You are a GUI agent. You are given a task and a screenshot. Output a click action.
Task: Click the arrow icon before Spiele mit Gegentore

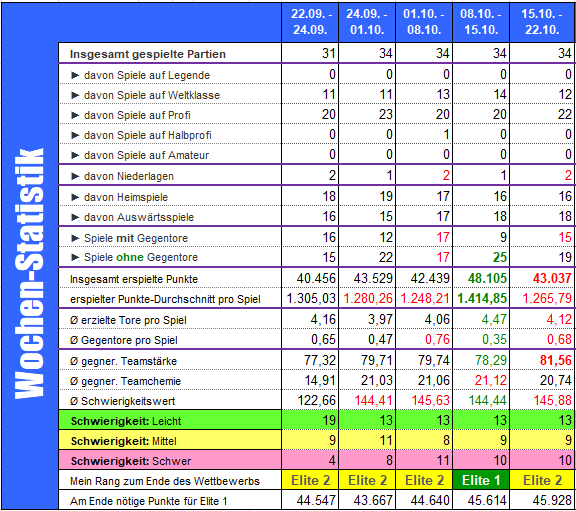pos(75,238)
